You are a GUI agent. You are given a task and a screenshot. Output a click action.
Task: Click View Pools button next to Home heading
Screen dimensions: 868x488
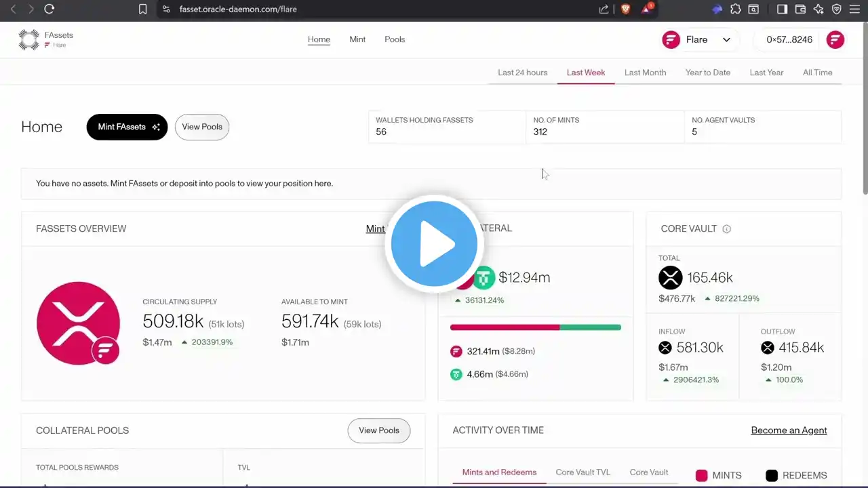[202, 127]
